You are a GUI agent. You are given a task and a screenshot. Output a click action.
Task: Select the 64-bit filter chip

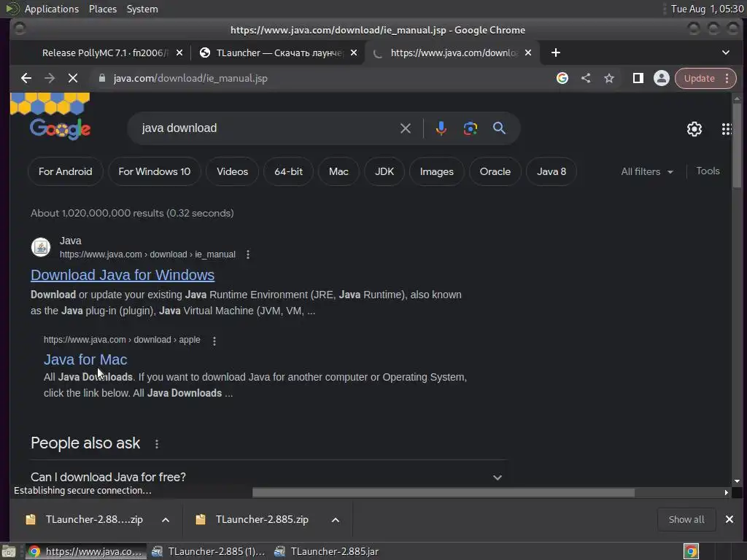pos(288,171)
